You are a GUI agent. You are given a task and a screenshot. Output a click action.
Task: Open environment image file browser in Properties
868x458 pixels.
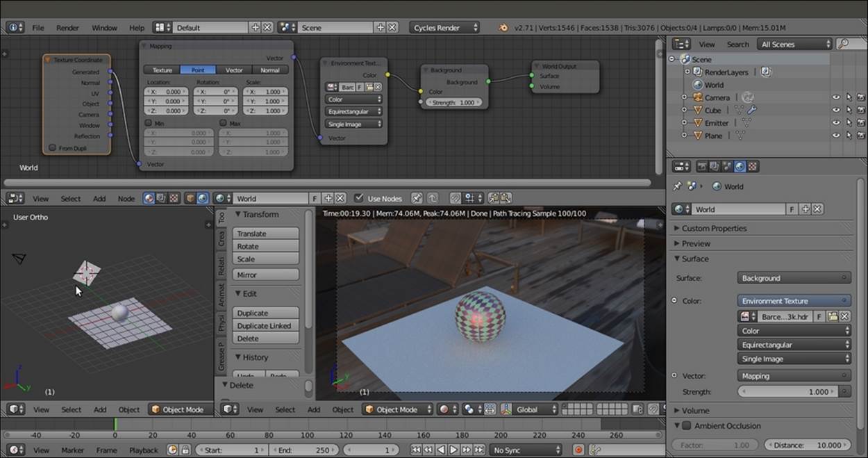(832, 316)
